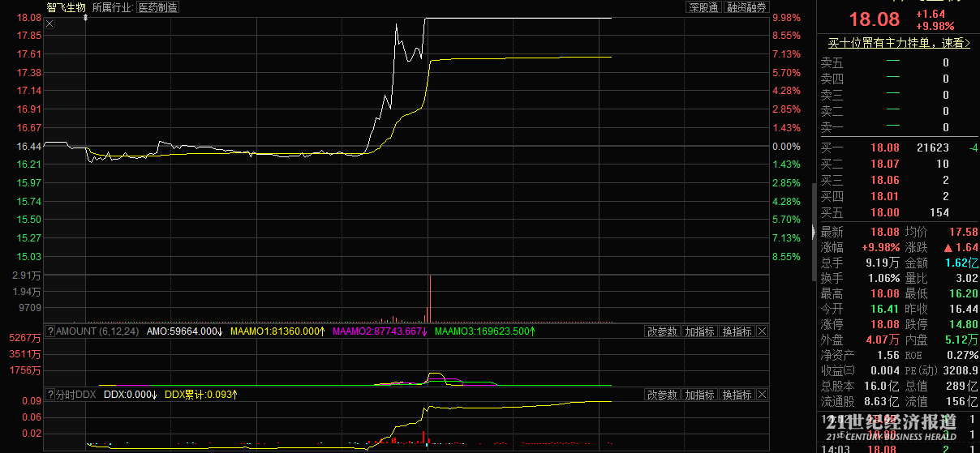Click the 智飞生物 stock name
Viewport: 980px width, 453px height.
(66, 7)
